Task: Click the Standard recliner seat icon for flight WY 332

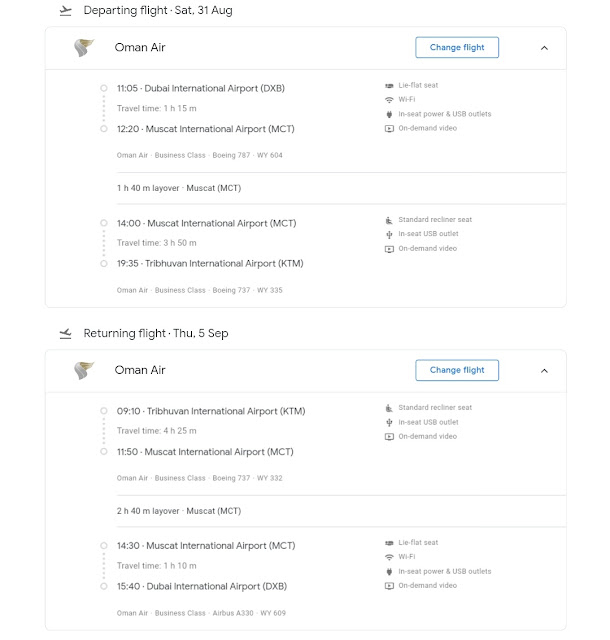Action: pos(389,408)
